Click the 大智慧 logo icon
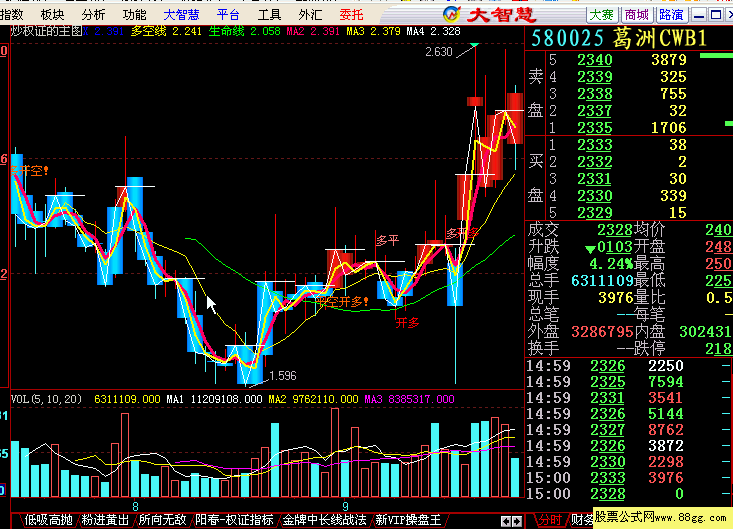Screen dimensions: 733x529 (452, 14)
